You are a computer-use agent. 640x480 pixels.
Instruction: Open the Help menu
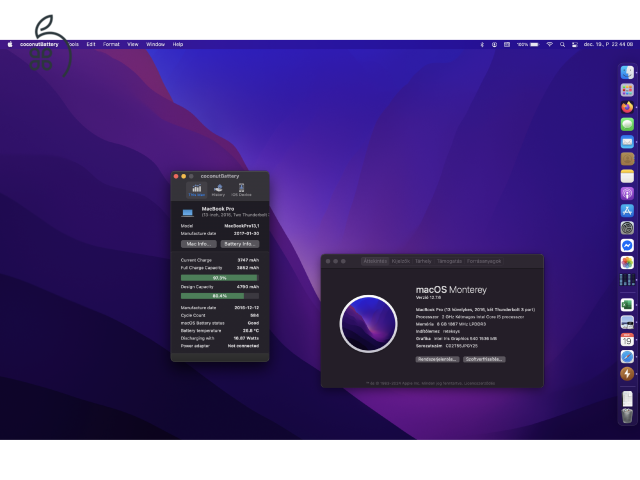178,44
